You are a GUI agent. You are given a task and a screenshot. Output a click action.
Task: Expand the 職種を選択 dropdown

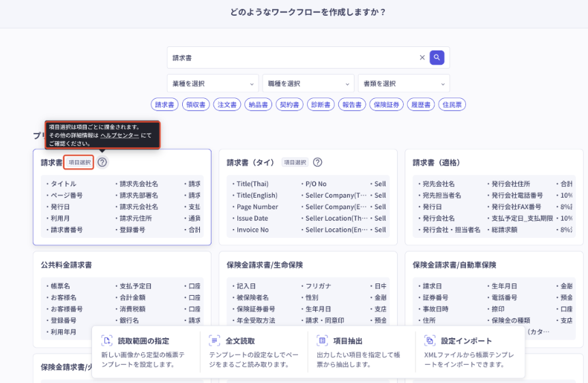308,84
